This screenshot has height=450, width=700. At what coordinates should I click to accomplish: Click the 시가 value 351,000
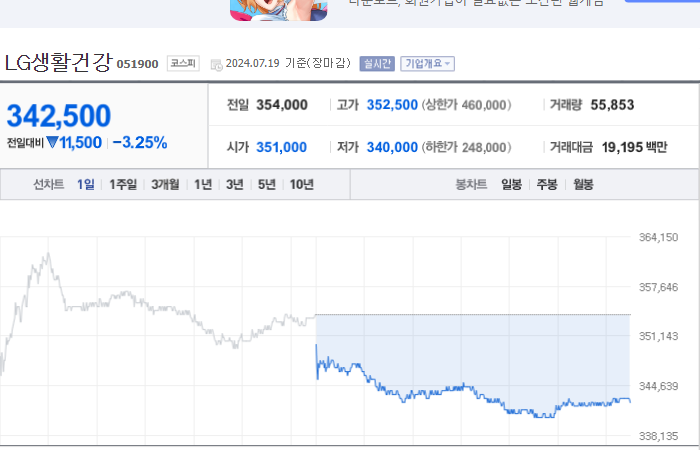pos(281,147)
